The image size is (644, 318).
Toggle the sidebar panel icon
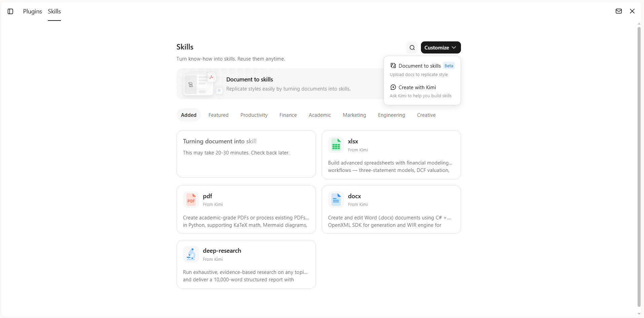click(10, 11)
